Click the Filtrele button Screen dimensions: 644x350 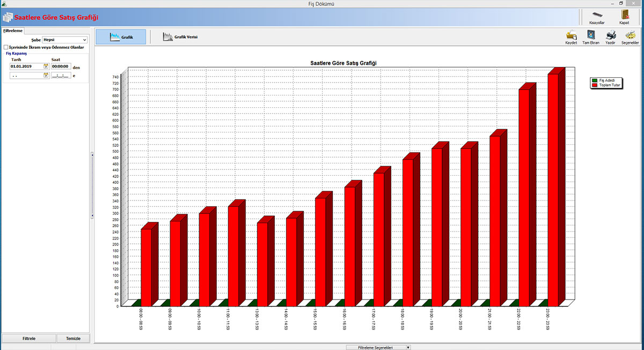29,338
